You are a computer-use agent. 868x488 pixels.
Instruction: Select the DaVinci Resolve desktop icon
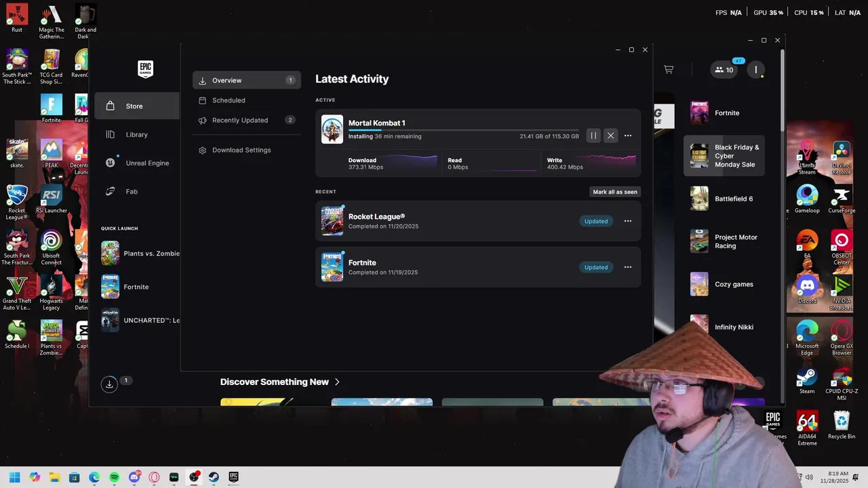pyautogui.click(x=842, y=158)
